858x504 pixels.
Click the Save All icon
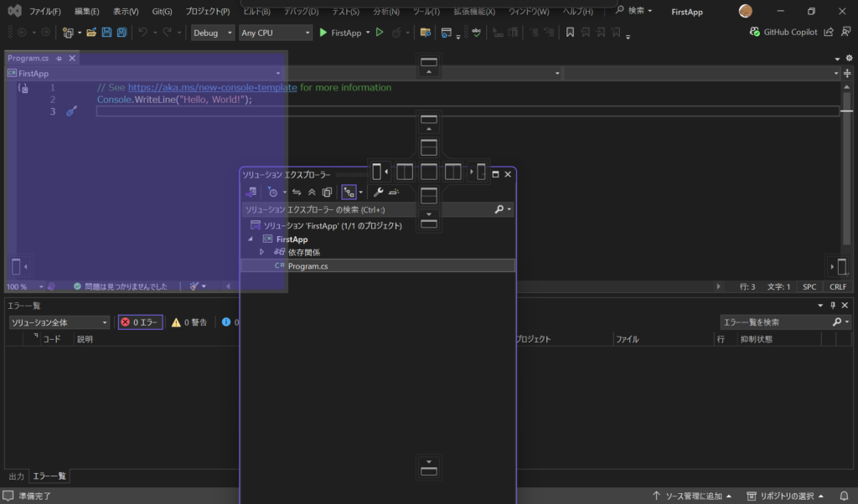coord(121,33)
